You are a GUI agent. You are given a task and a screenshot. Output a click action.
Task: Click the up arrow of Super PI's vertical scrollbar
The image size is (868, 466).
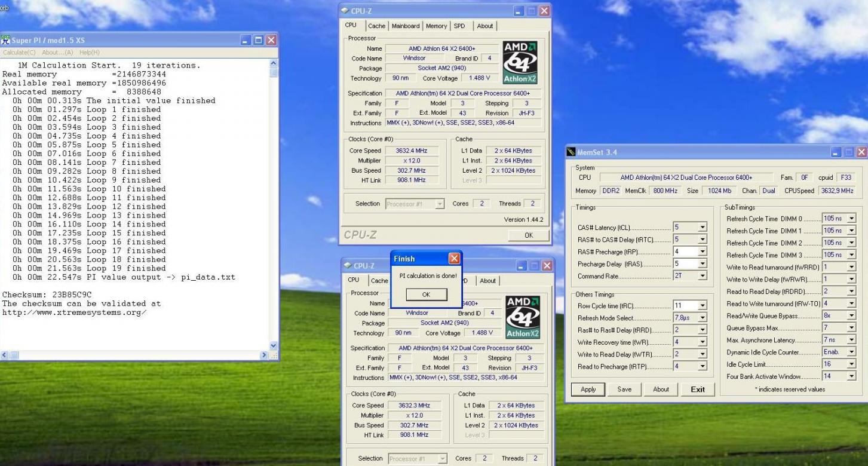(274, 63)
